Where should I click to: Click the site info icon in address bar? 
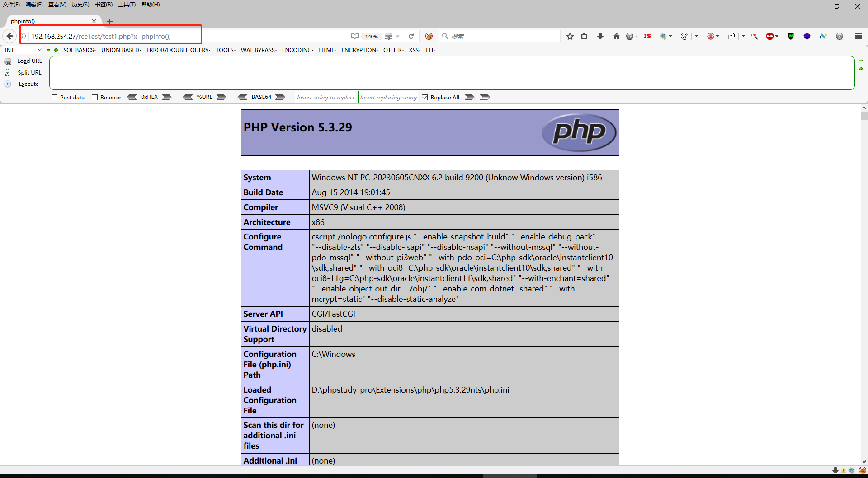pyautogui.click(x=23, y=36)
